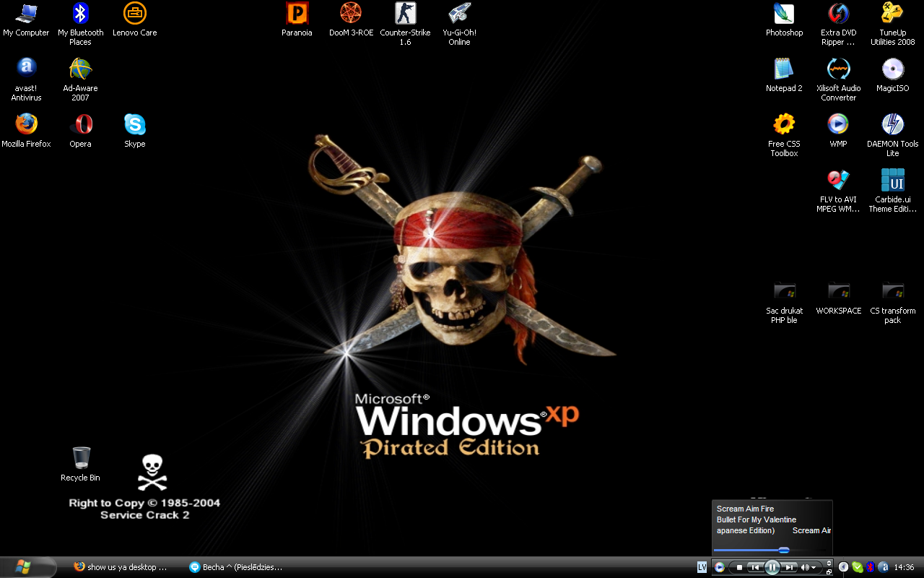Click 'Bullet For My Valentine' artist text
Image resolution: width=924 pixels, height=578 pixels.
click(757, 519)
